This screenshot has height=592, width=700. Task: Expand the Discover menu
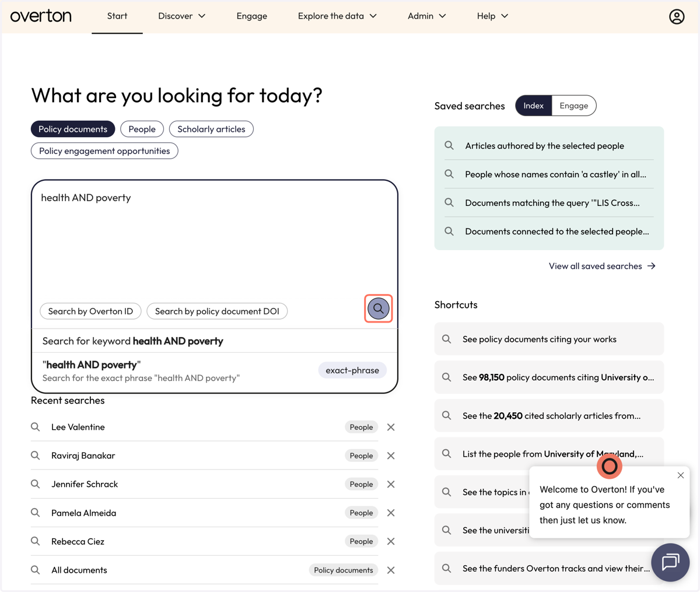click(182, 16)
